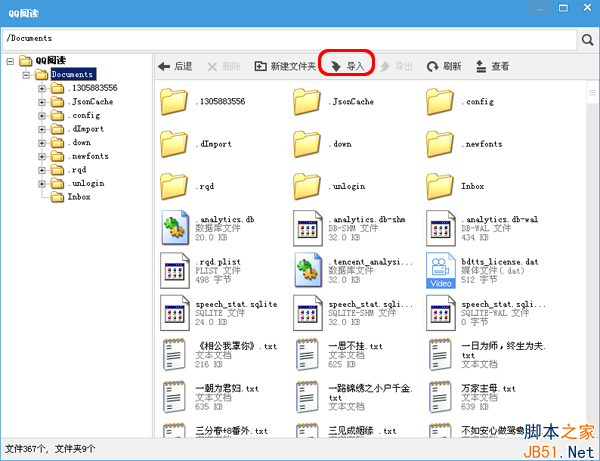
Task: Open the View (查看) toolbar option
Action: pos(492,67)
